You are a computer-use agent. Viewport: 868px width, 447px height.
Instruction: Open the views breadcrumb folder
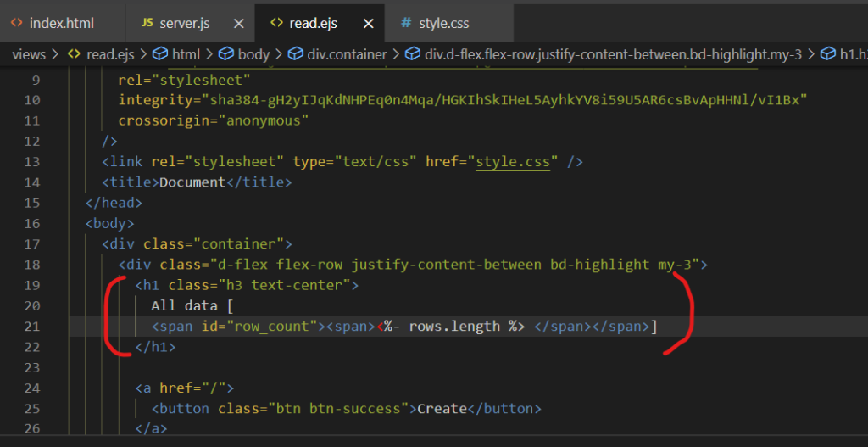click(x=28, y=54)
